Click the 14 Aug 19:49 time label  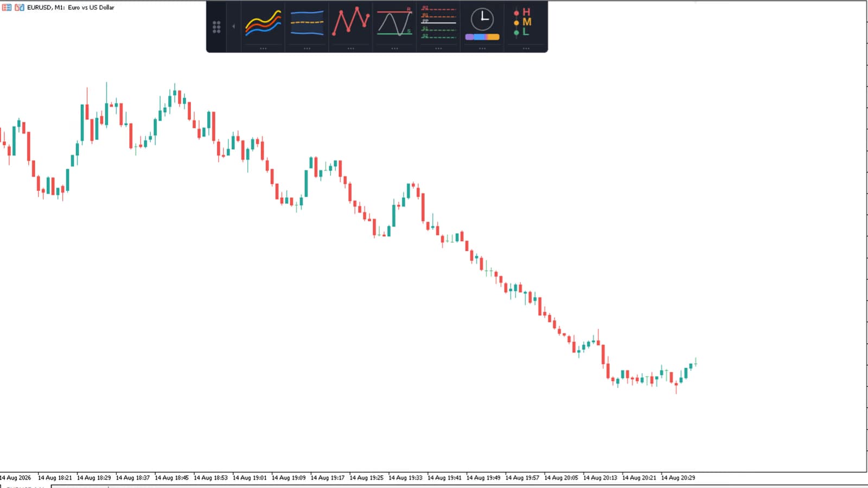click(484, 478)
